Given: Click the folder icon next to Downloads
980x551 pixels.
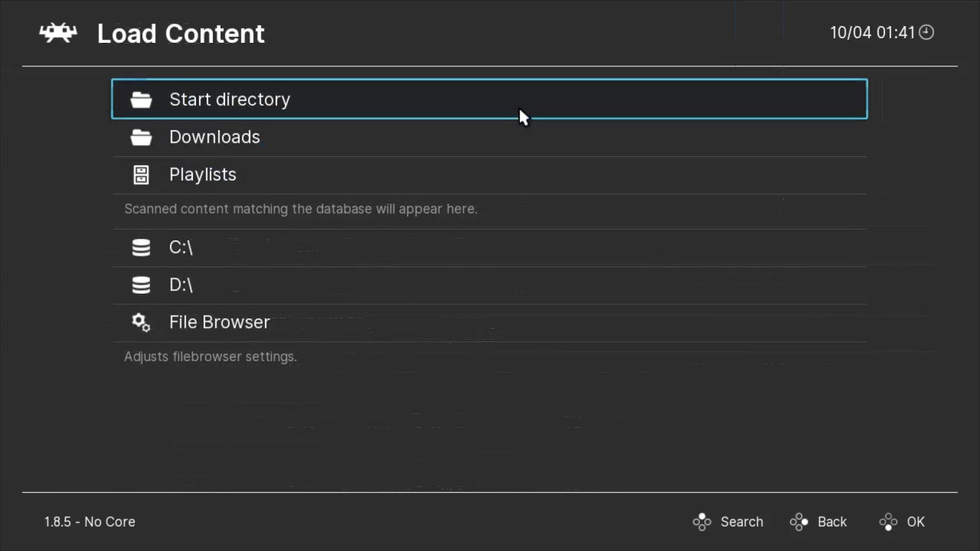Looking at the screenshot, I should pyautogui.click(x=142, y=137).
